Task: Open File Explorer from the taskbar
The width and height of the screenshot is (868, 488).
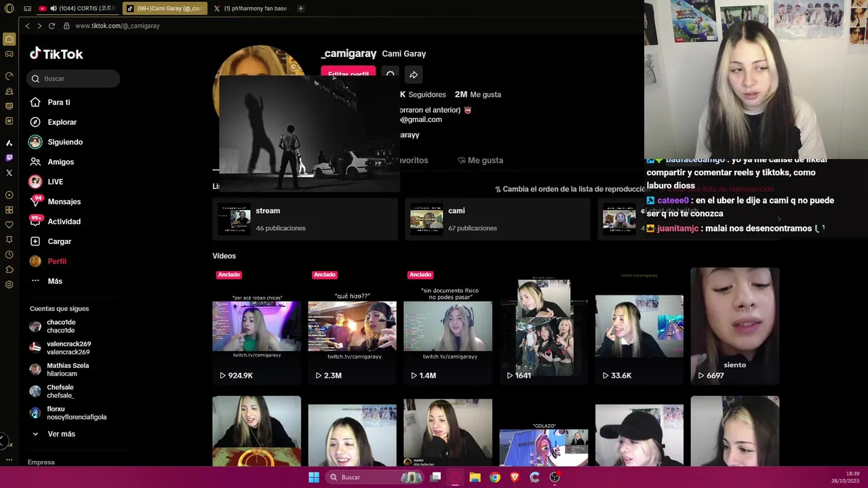Action: (x=475, y=477)
